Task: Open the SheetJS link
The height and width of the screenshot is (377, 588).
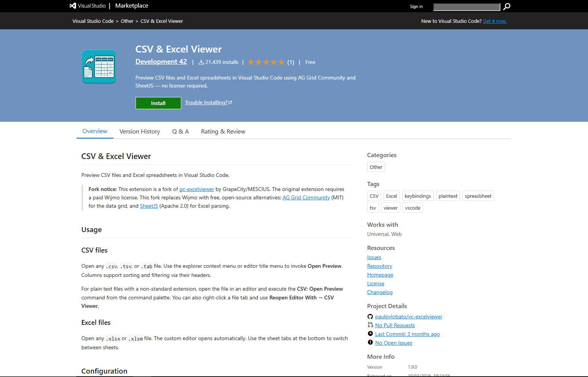Action: pyautogui.click(x=149, y=206)
